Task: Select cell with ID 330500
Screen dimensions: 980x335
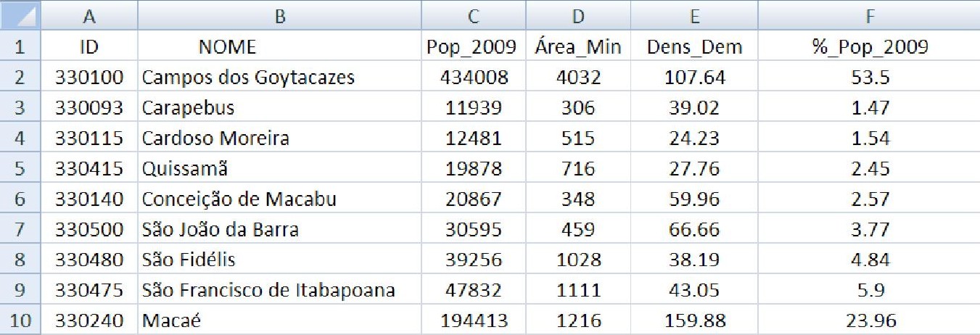Action: [x=89, y=229]
